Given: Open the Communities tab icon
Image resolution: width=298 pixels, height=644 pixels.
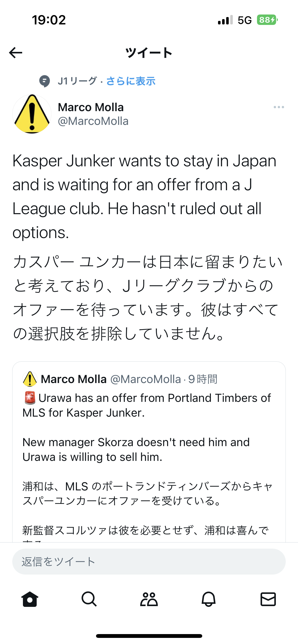Looking at the screenshot, I should click(x=149, y=599).
